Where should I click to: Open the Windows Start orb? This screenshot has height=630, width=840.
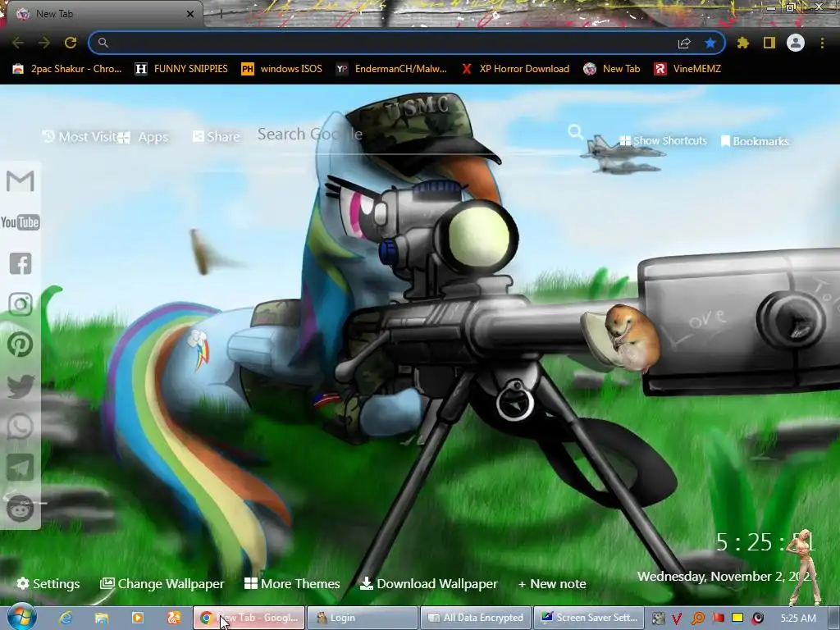pyautogui.click(x=22, y=618)
